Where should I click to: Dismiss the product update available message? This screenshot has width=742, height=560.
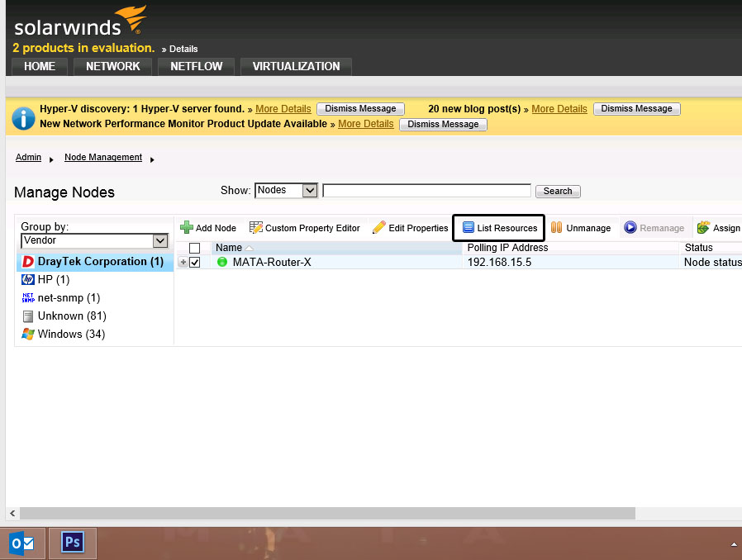[x=444, y=125]
